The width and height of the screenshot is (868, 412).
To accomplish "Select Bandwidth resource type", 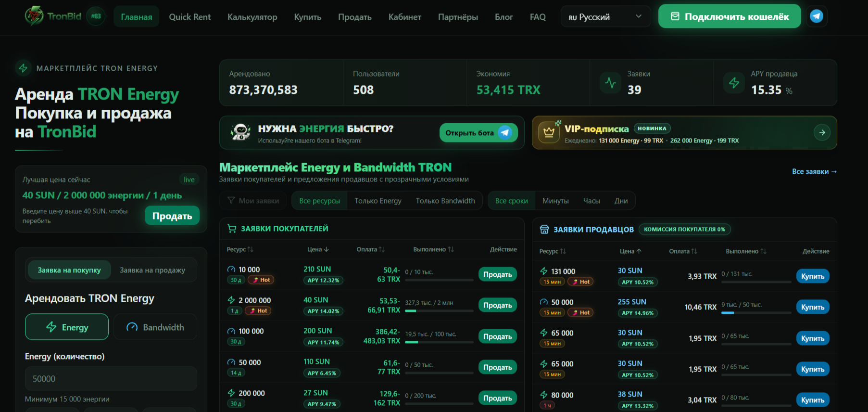I will point(155,327).
